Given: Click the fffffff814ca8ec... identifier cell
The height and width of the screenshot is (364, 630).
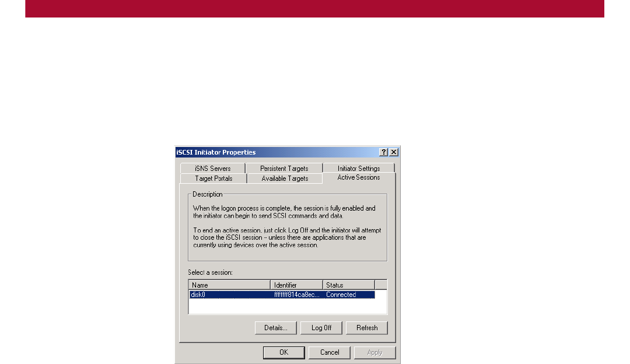Looking at the screenshot, I should tap(297, 295).
